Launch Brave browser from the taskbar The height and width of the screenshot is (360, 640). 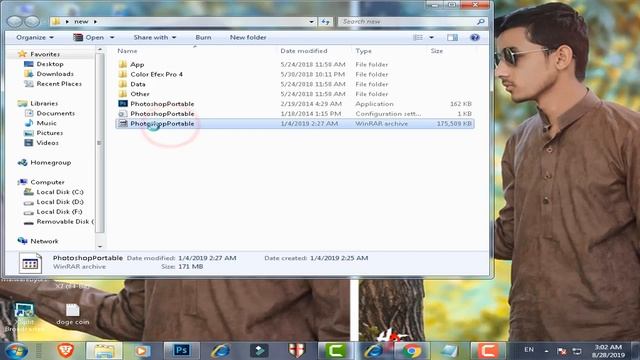(x=65, y=351)
